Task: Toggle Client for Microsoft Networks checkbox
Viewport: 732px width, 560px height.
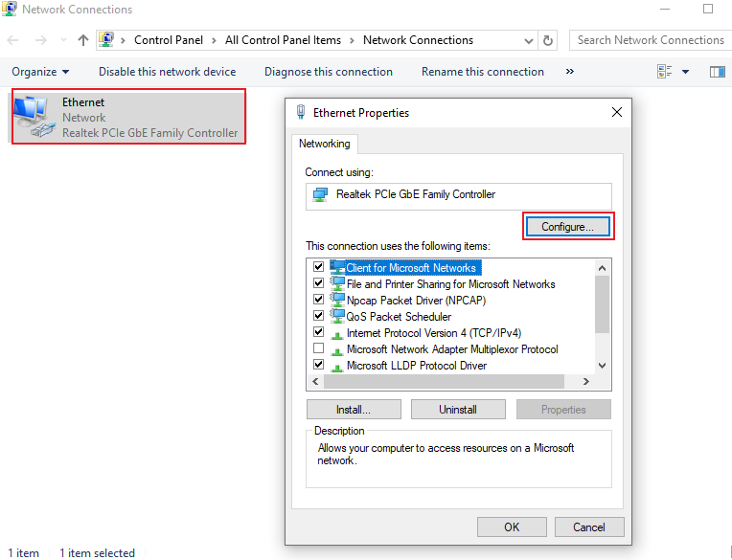Action: (318, 267)
